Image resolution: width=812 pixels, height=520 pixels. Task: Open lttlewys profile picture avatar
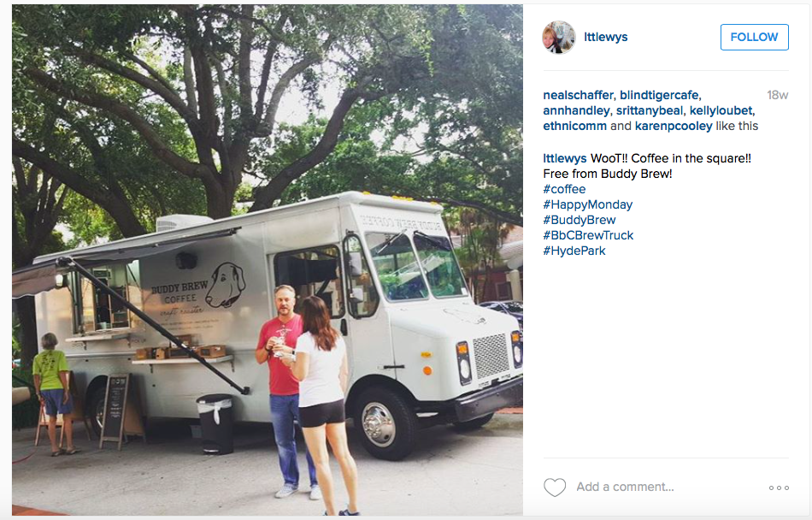tap(559, 38)
